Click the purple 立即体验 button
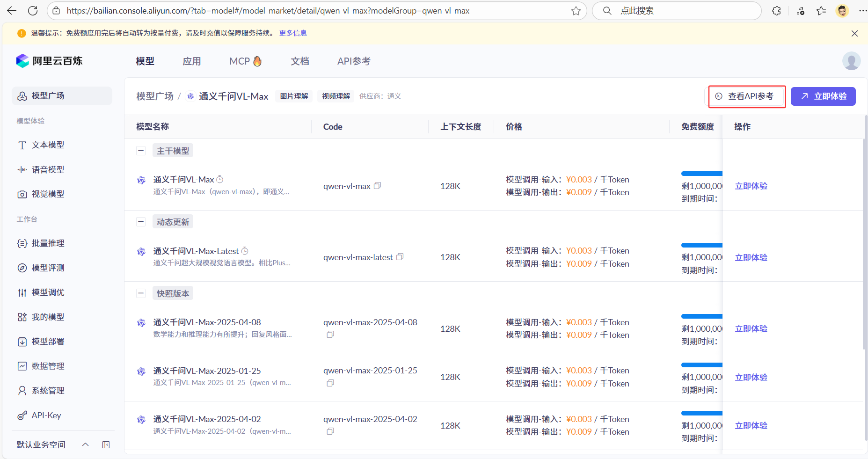Screen dimensions: 868x459 [x=823, y=96]
